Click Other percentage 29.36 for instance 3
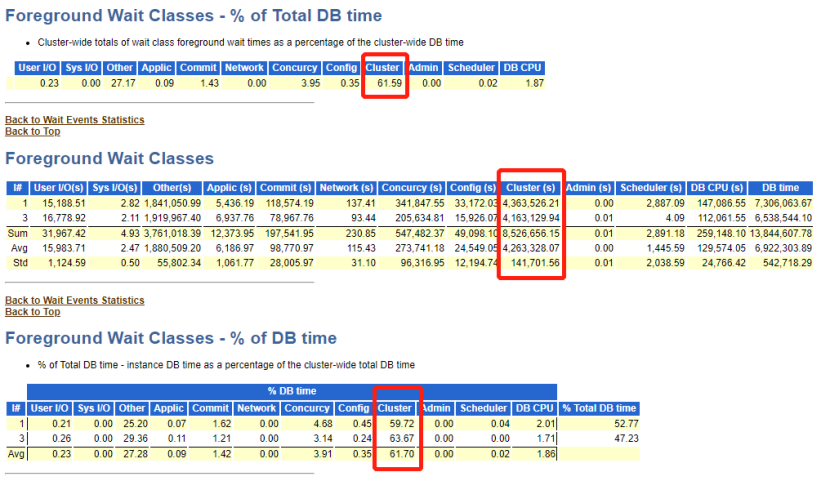This screenshot has height=482, width=831. (x=135, y=439)
